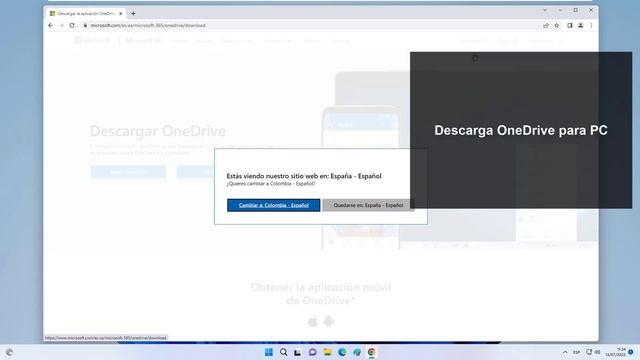The width and height of the screenshot is (640, 360).
Task: Expand the hidden system tray icons chevron
Action: pyautogui.click(x=565, y=352)
